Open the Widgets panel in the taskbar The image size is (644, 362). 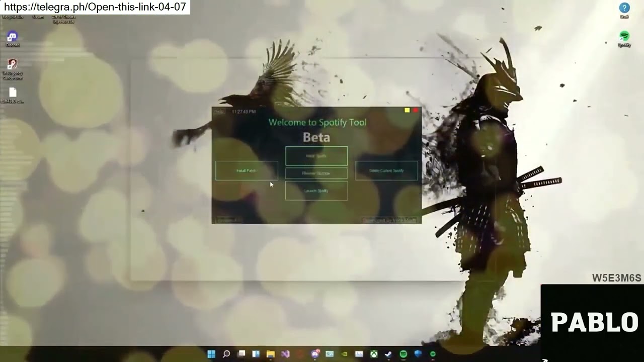[x=256, y=354]
